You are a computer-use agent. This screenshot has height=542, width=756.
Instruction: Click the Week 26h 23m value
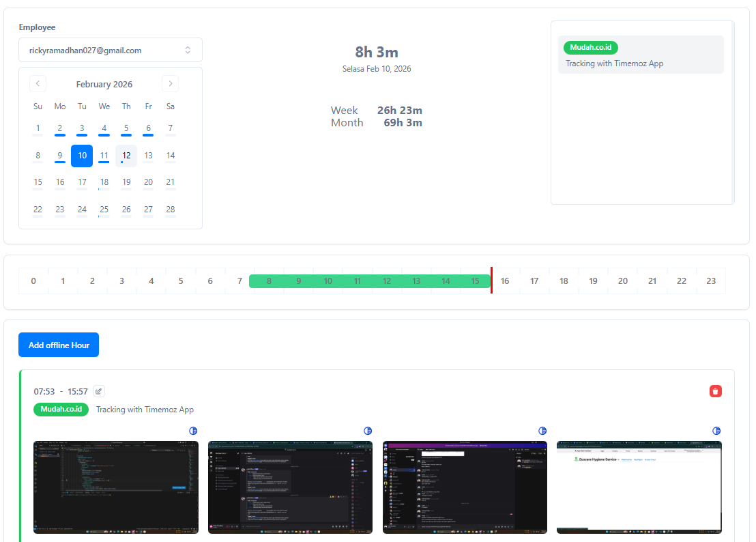tap(400, 111)
